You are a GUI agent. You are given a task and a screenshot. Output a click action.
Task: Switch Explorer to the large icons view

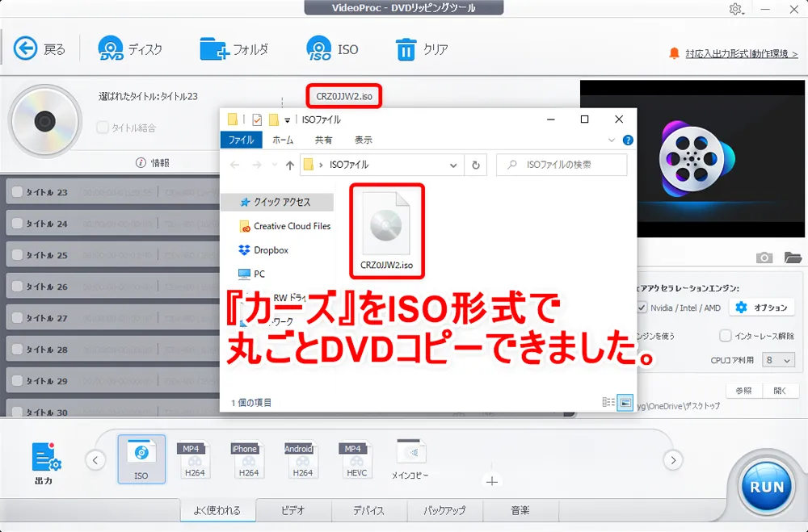click(625, 402)
